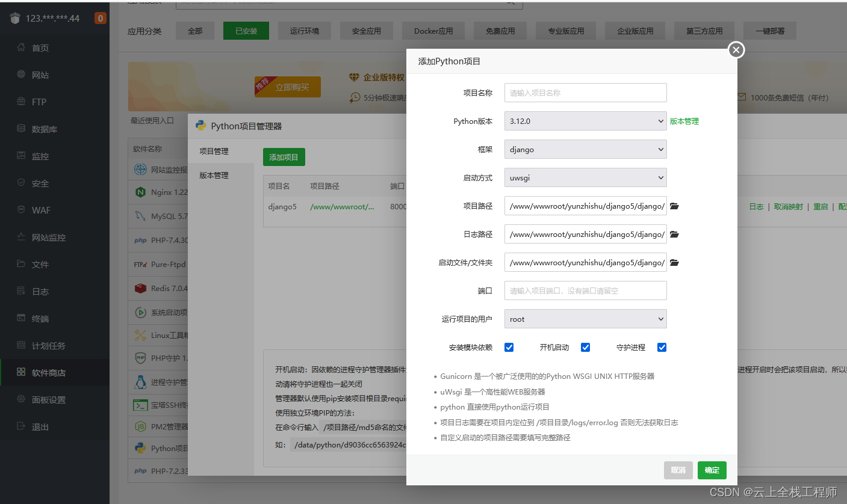
Task: Click the FTP sidebar icon
Action: [21, 102]
